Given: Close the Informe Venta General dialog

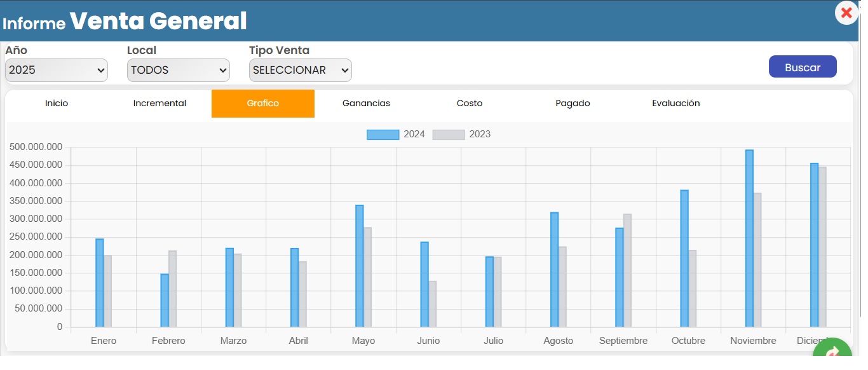Looking at the screenshot, I should point(846,13).
